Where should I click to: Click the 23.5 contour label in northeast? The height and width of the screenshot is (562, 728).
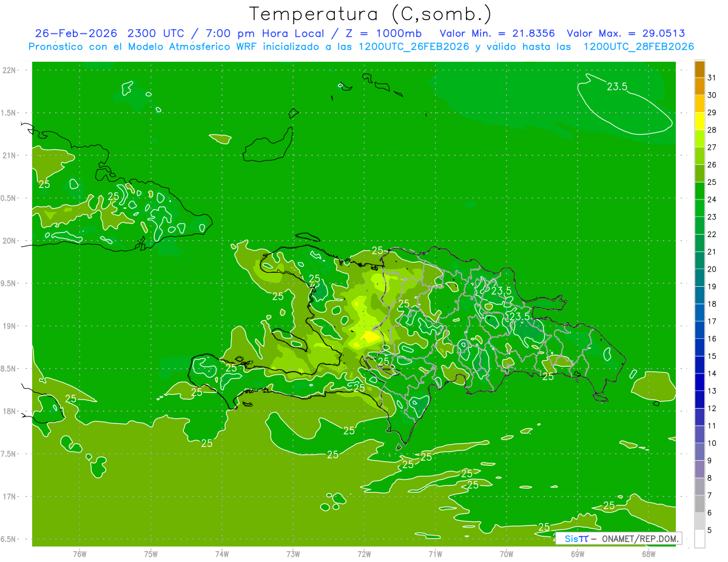(617, 87)
